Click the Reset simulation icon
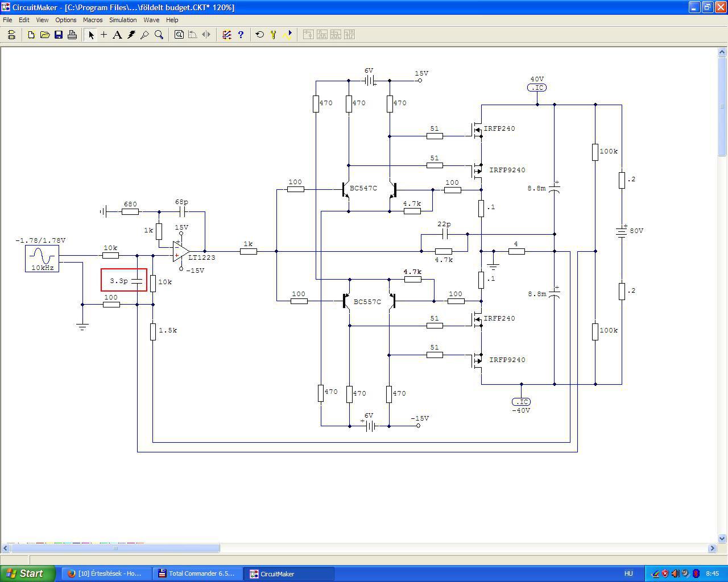This screenshot has width=728, height=582. [x=260, y=35]
